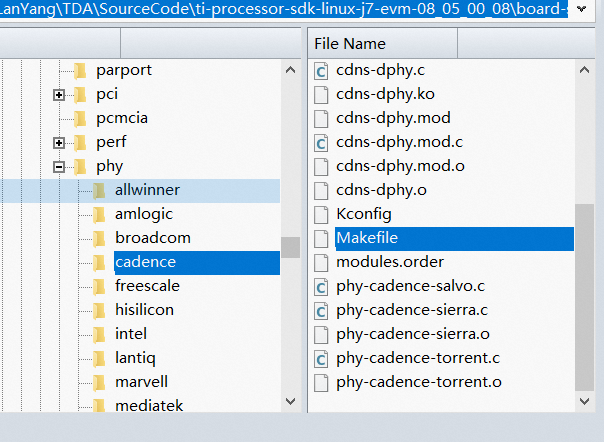Select file cdns-dphy.c
Viewport: 604px width, 442px height.
pos(380,70)
